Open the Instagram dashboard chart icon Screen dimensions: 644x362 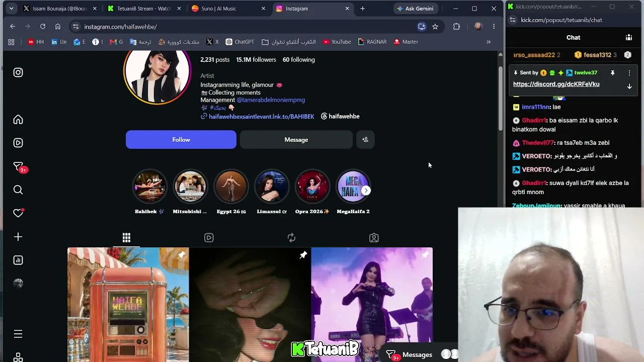point(18,260)
